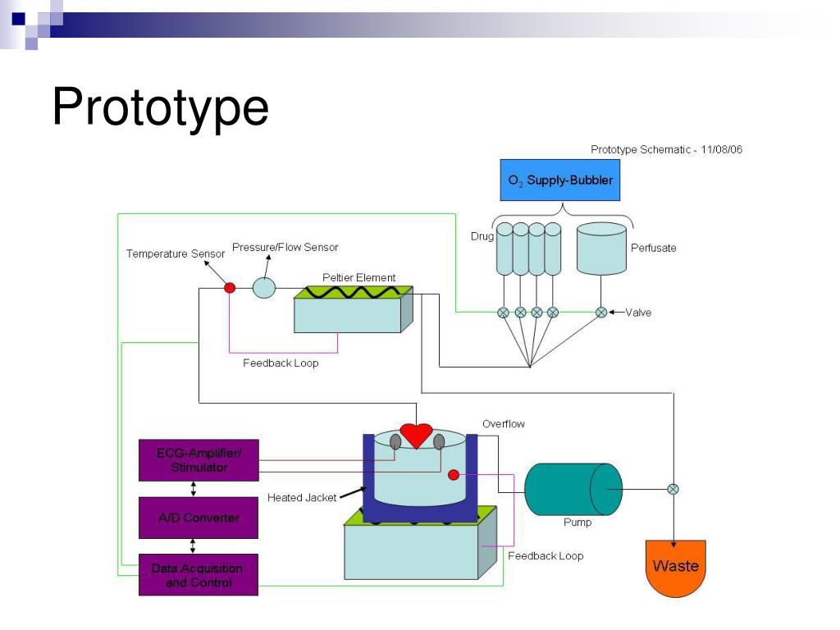Click the Temperature Sensor label
Screen dimensions: 840x630
176,253
